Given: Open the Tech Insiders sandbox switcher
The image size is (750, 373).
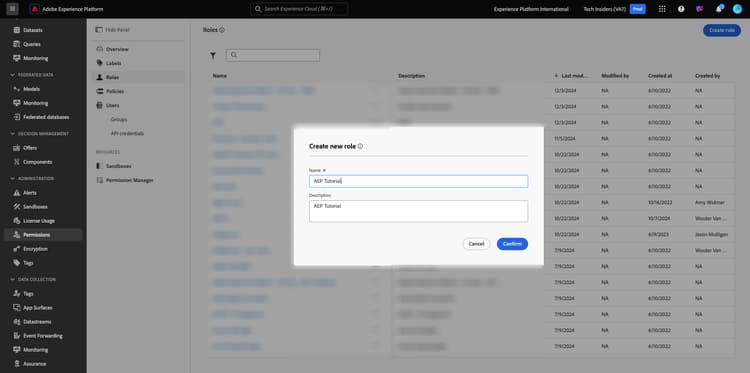Looking at the screenshot, I should pos(614,9).
